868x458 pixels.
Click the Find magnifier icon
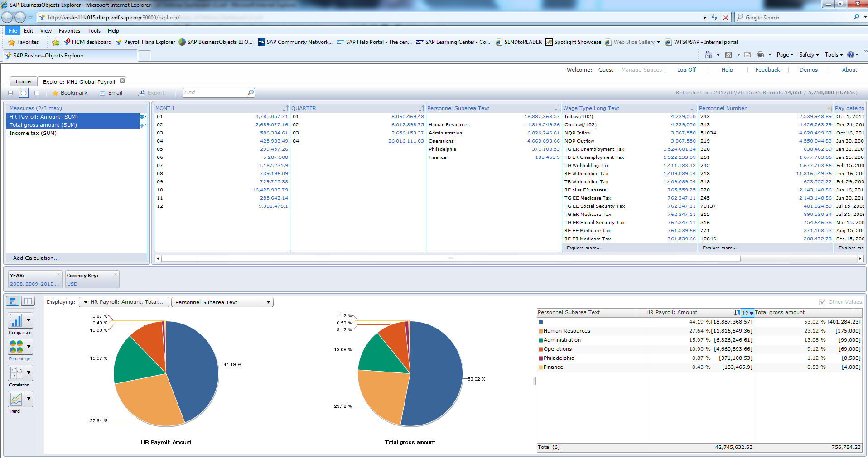(251, 92)
